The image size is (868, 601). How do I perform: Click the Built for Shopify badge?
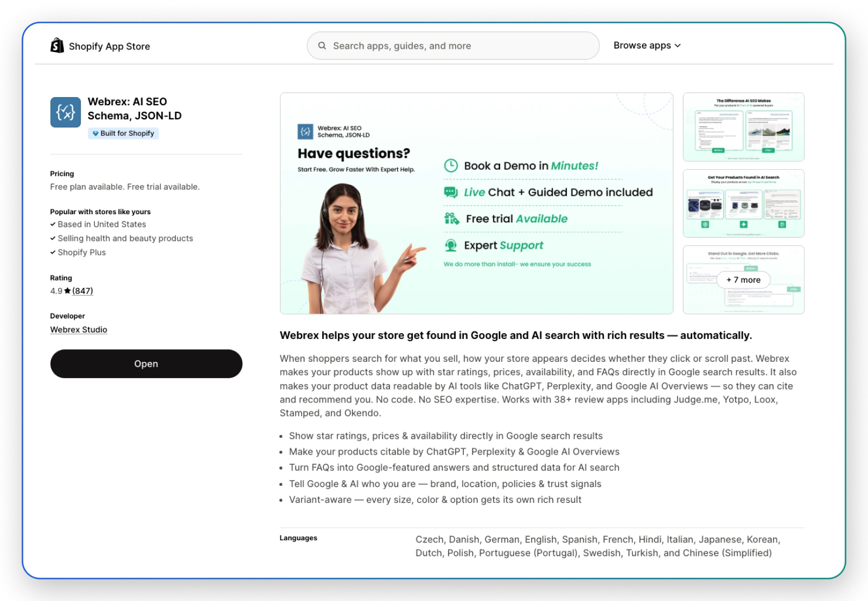tap(123, 133)
